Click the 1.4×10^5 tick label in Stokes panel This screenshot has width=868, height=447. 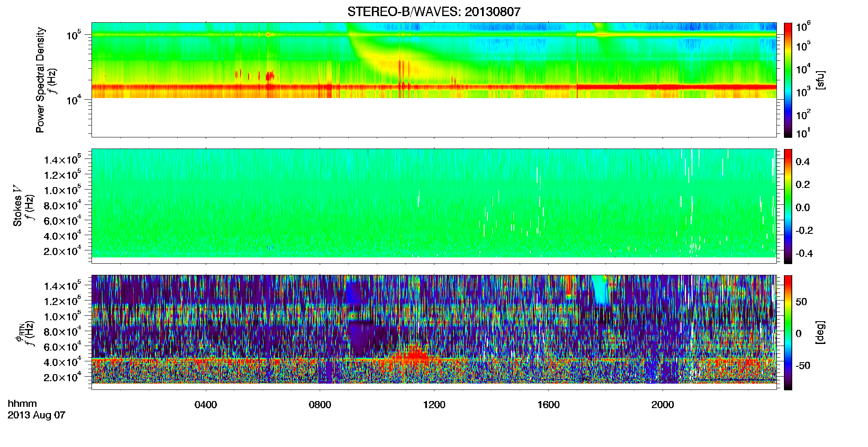point(63,159)
